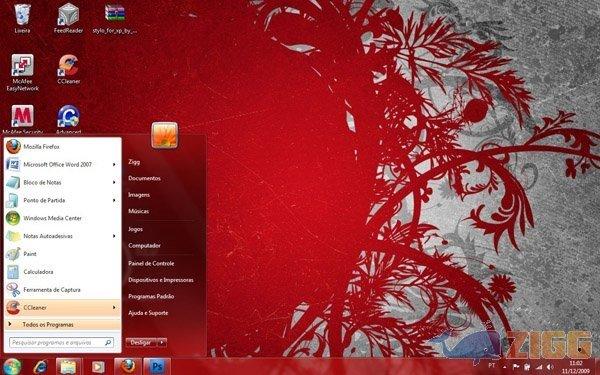Click the user account picture in Start menu
This screenshot has width=600, height=375.
pyautogui.click(x=165, y=135)
